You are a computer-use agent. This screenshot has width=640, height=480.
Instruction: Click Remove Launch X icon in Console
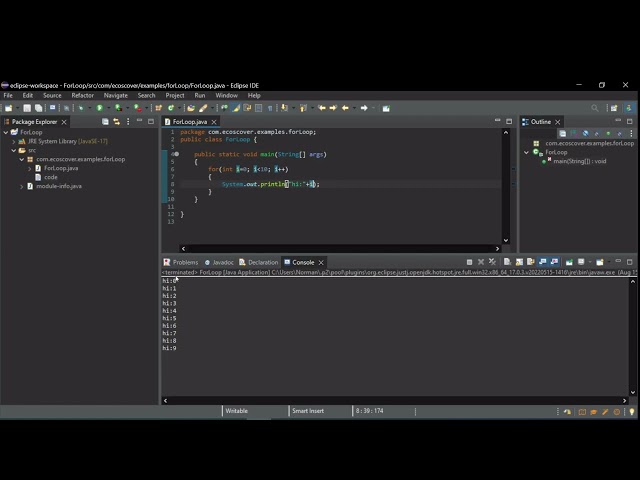coord(481,262)
